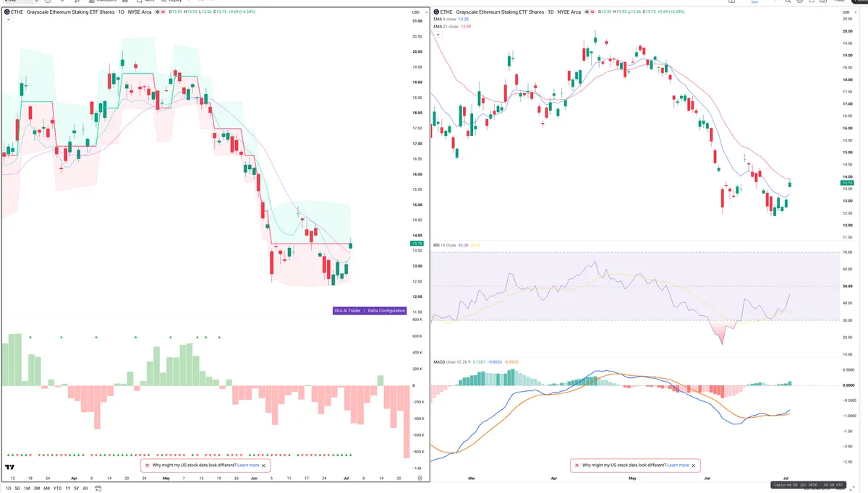Select the EMA 21 close legend

point(446,27)
